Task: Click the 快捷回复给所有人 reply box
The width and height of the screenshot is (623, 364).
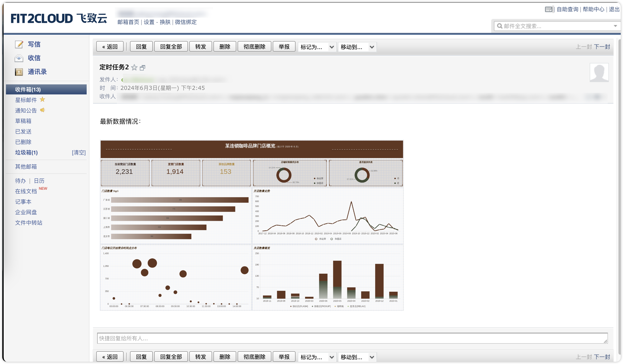Action: [x=352, y=338]
